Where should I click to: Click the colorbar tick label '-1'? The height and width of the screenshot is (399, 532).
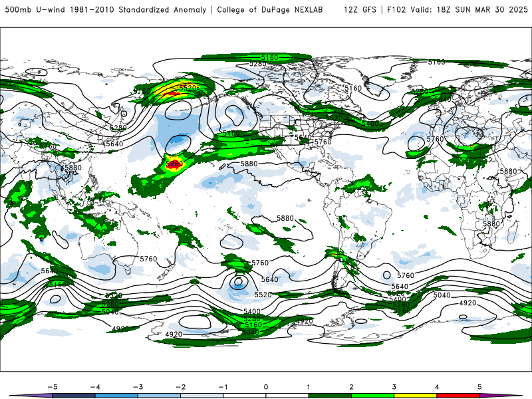coord(223,387)
